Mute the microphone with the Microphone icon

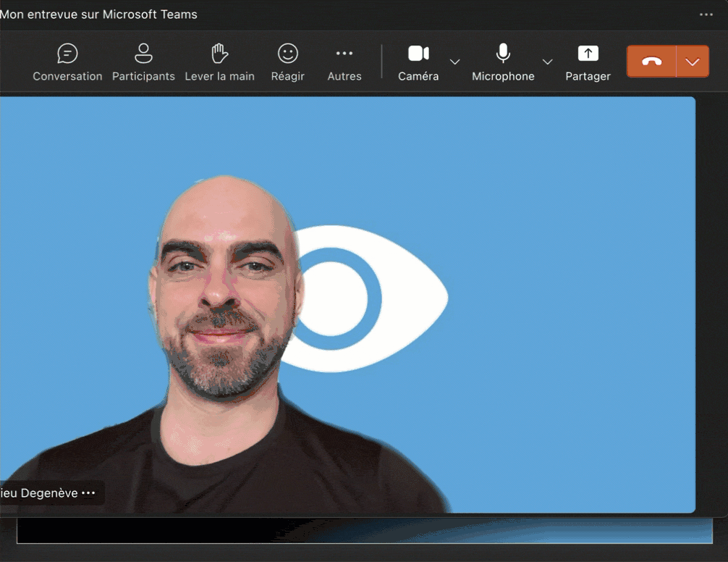point(503,54)
